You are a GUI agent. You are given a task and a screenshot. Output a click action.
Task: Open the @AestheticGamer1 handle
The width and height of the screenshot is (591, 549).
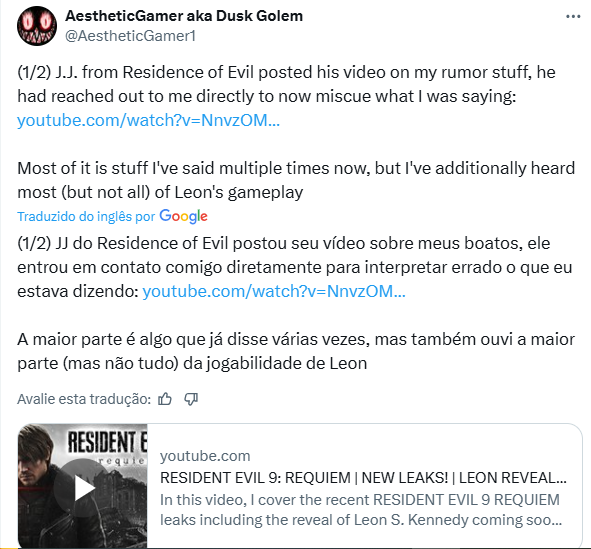[130, 36]
